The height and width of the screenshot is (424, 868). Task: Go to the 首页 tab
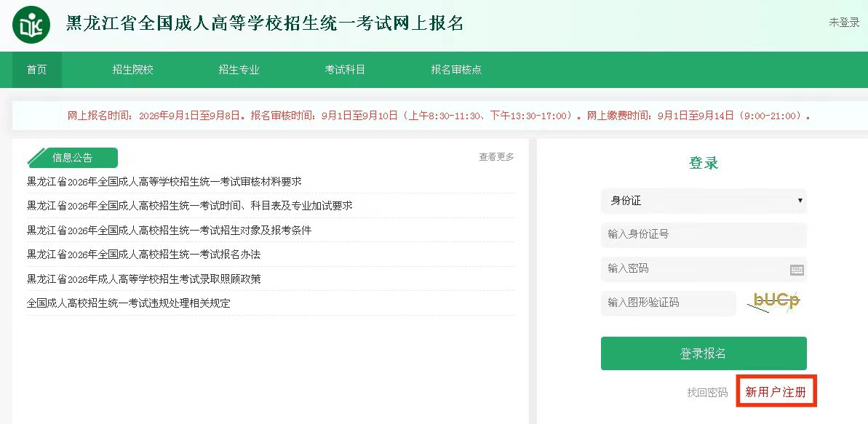click(x=37, y=70)
